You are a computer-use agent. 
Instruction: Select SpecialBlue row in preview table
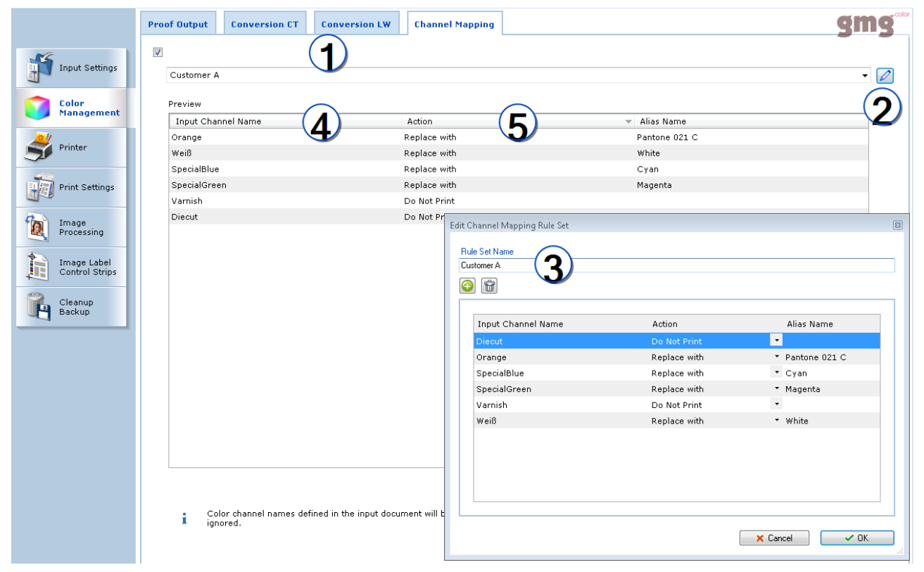[x=519, y=169]
